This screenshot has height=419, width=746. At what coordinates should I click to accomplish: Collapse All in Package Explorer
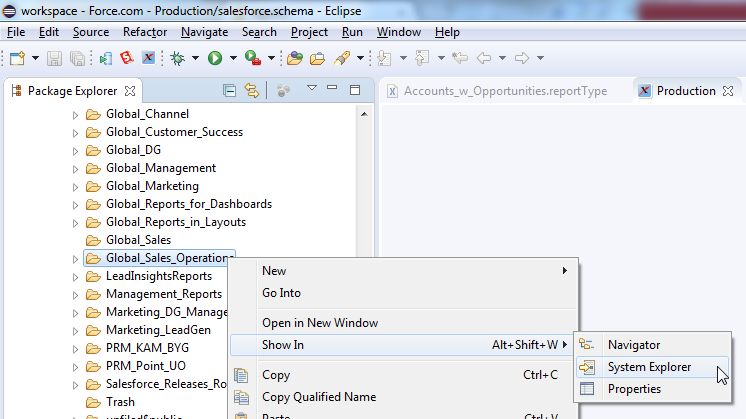229,90
